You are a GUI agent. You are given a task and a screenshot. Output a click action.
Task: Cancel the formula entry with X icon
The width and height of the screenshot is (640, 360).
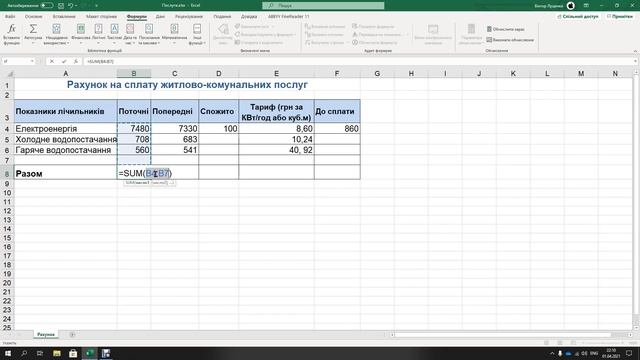pos(52,61)
